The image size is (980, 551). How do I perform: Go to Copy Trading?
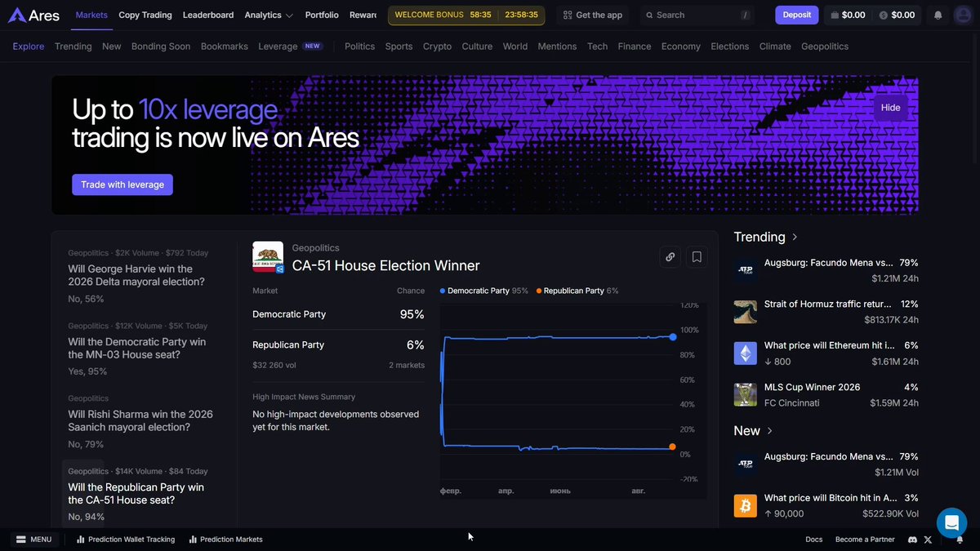pyautogui.click(x=145, y=15)
